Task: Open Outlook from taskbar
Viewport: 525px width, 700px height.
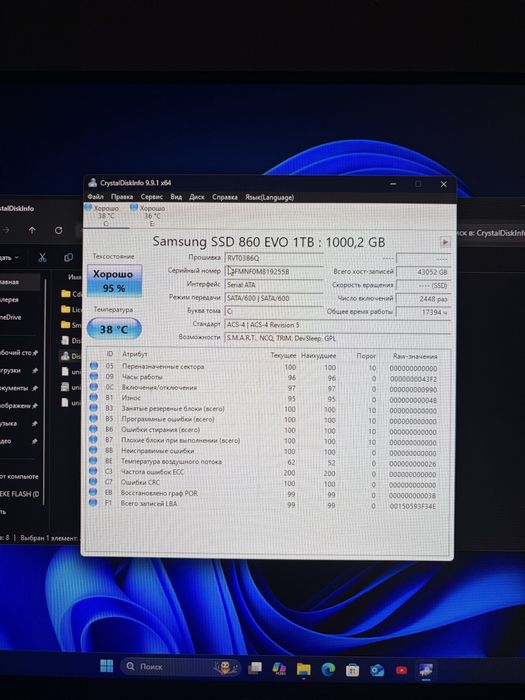Action: (377, 670)
